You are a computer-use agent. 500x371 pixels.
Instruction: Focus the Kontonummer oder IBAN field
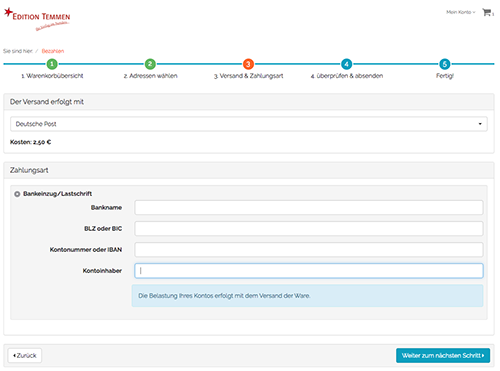coord(309,249)
